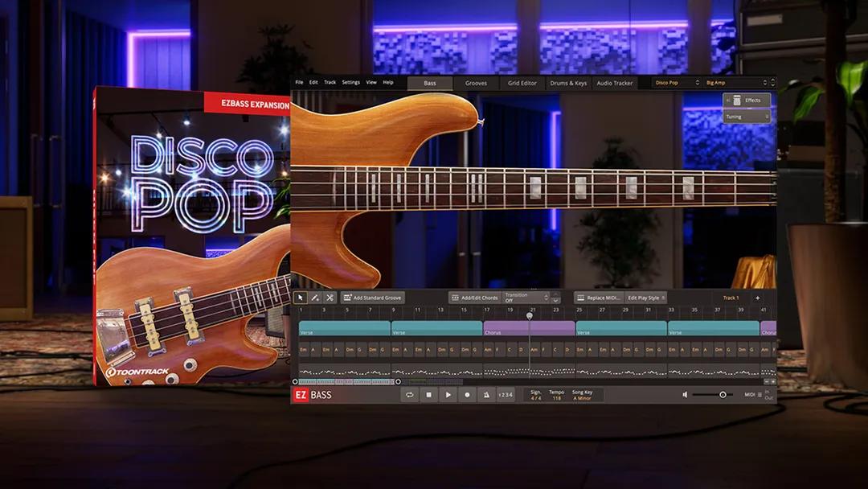
Task: Click Add Standard Groove
Action: click(x=372, y=297)
